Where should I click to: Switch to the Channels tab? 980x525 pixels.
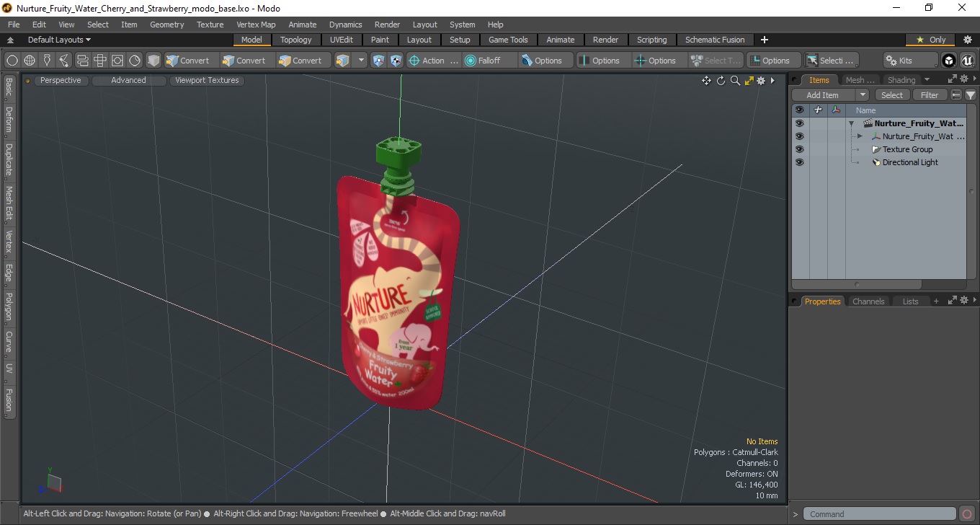868,301
